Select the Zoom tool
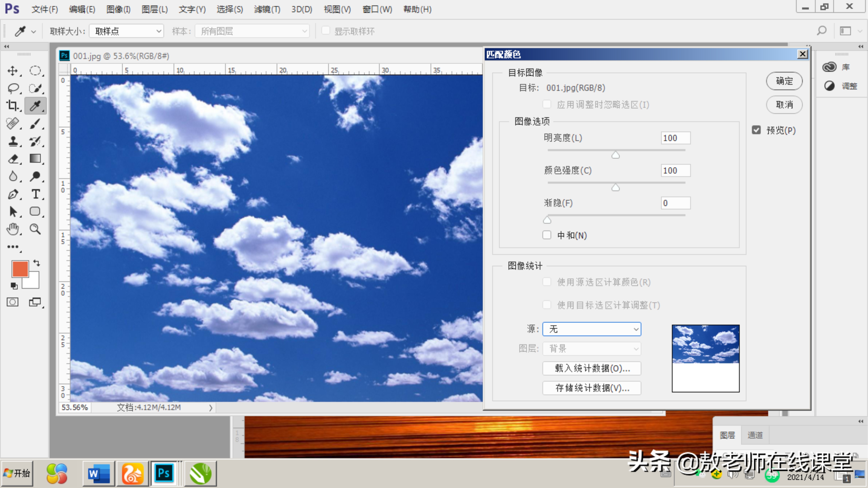This screenshot has height=488, width=868. pos(35,229)
